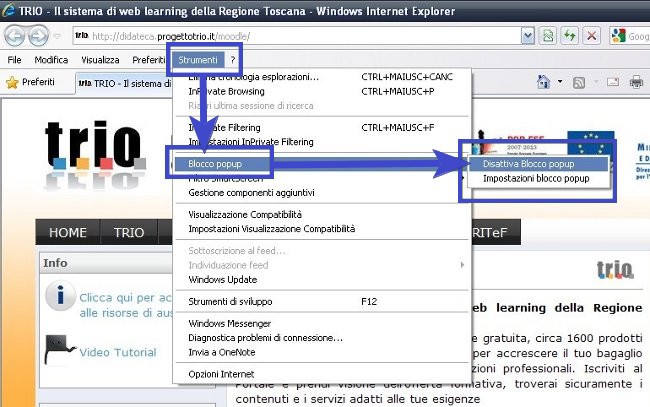Select InPrivate Filtering menu entry
This screenshot has height=407, width=650.
322,128
